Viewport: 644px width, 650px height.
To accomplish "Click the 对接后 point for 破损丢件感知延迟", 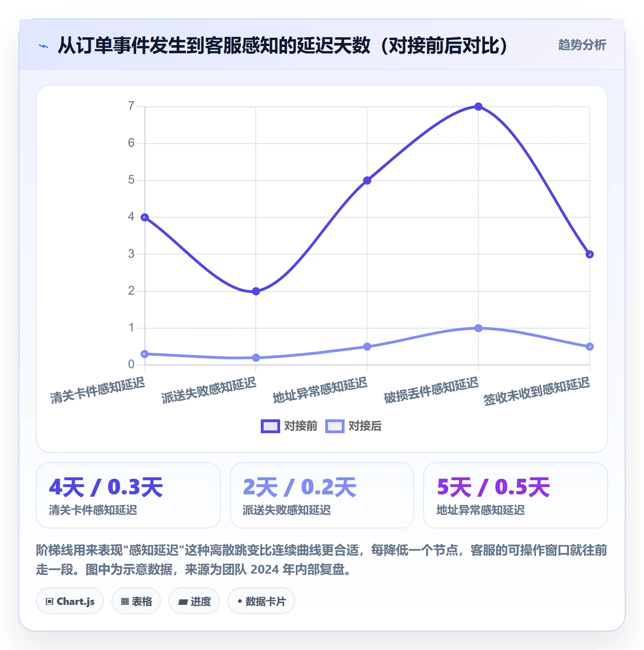I will point(478,328).
